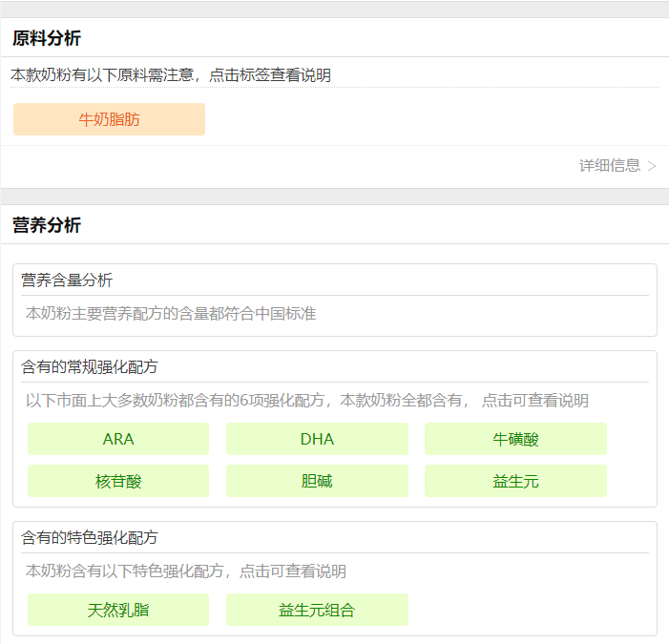Click the arrow chevron beside 详细信息
Screen dimensions: 669x644
(652, 166)
